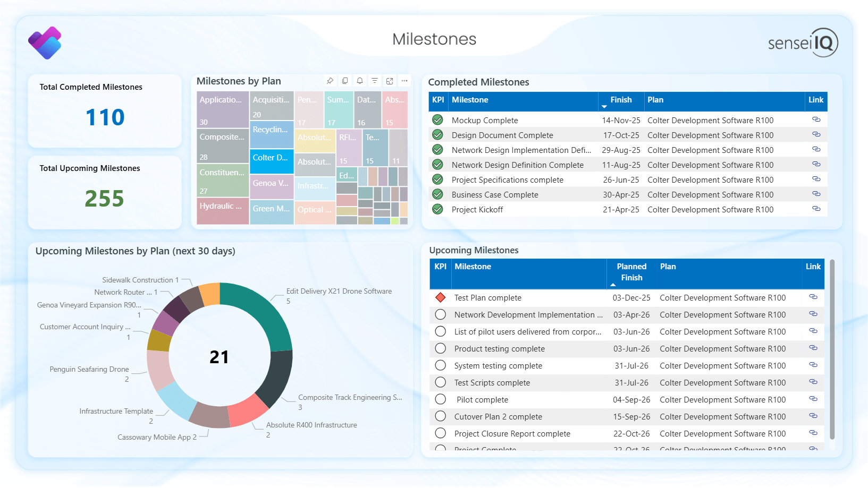The height and width of the screenshot is (488, 868).
Task: Set alert using the bell icon
Action: tap(360, 81)
